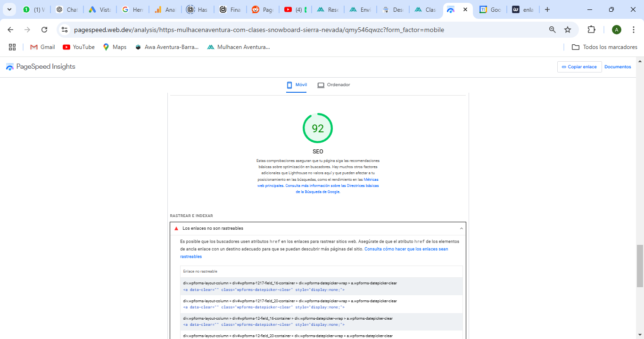
Task: Switch to the ChatGPT "Chat" tab
Action: point(66,9)
